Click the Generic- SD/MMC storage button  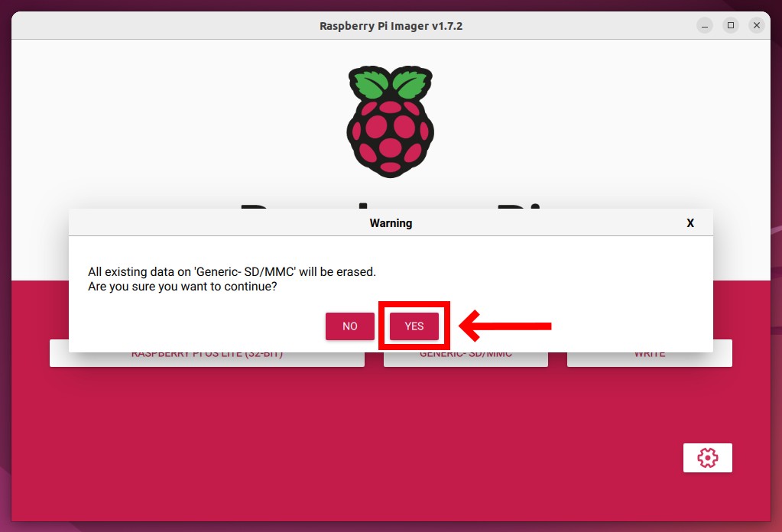click(466, 359)
